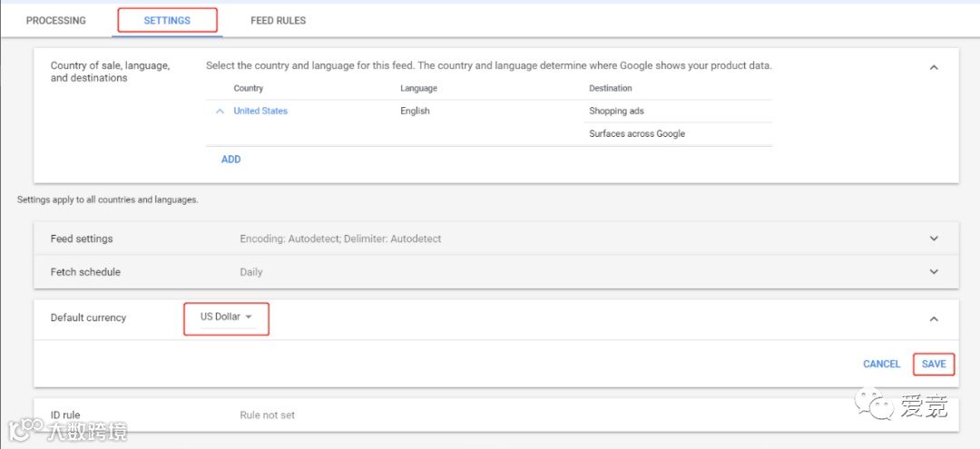
Task: Save the default currency setting
Action: pyautogui.click(x=934, y=364)
